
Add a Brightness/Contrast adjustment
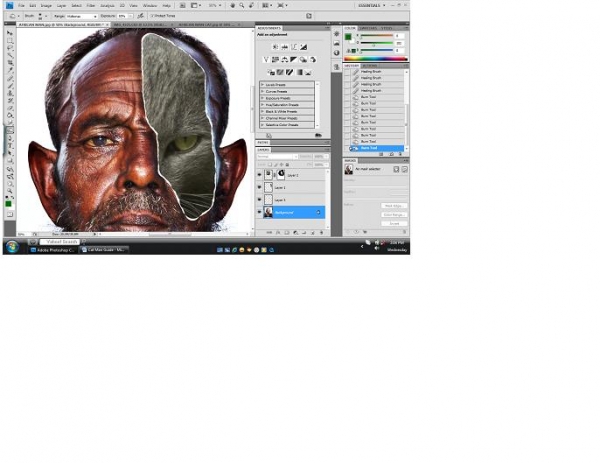coord(275,47)
